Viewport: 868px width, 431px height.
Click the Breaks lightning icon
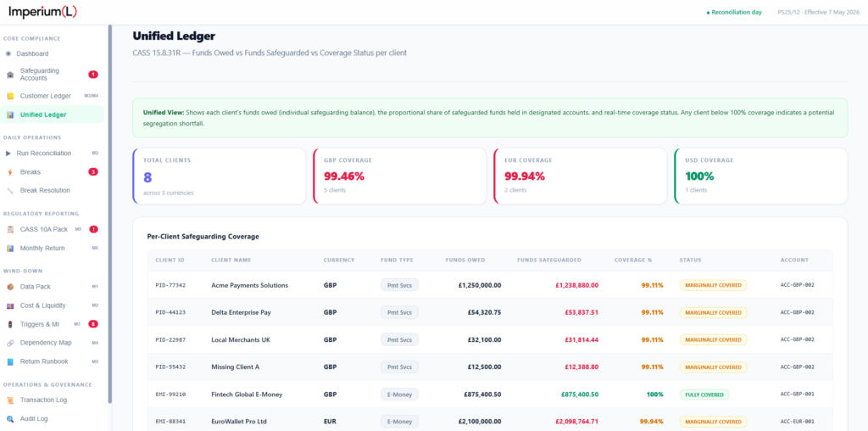click(x=10, y=171)
